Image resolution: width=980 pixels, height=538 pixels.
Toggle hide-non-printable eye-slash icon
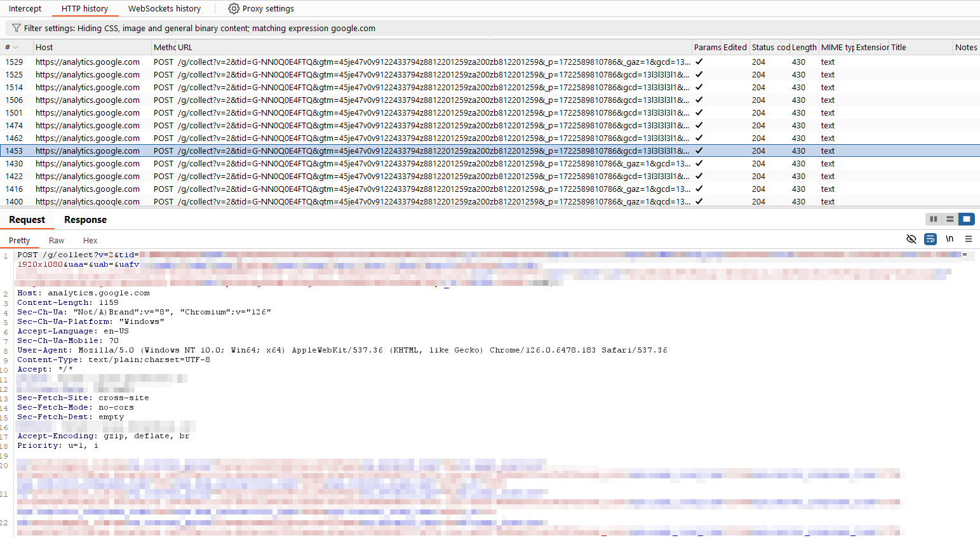point(911,239)
